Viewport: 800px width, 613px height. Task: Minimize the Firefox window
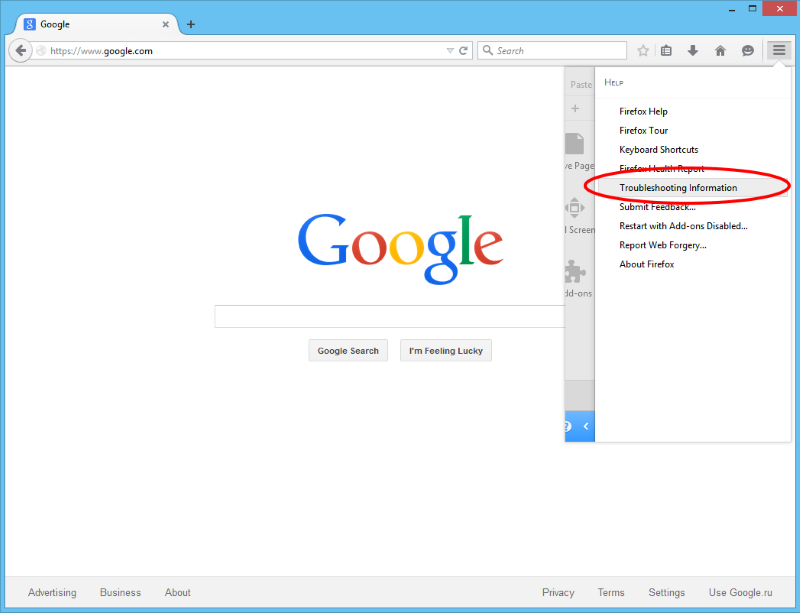[732, 9]
